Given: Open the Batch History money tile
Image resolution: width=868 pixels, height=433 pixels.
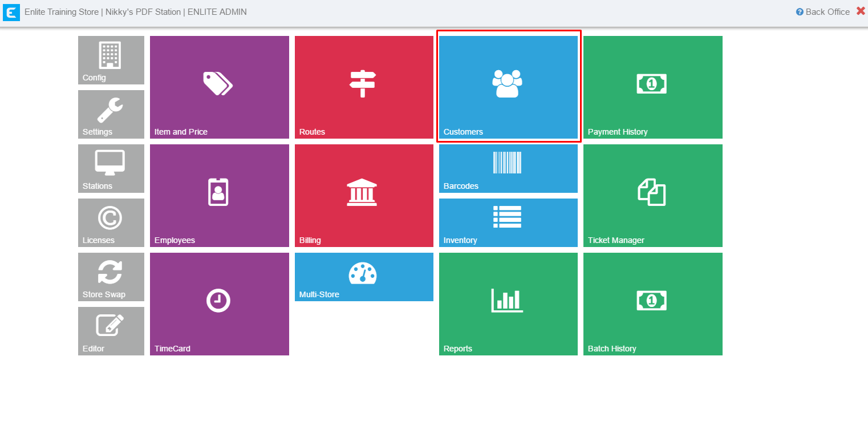Looking at the screenshot, I should (653, 304).
